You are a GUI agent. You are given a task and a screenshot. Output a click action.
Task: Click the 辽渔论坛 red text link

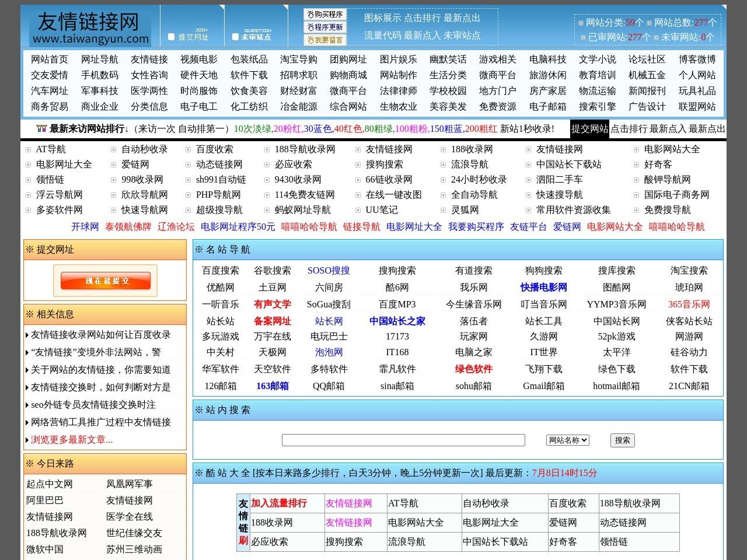click(x=176, y=227)
